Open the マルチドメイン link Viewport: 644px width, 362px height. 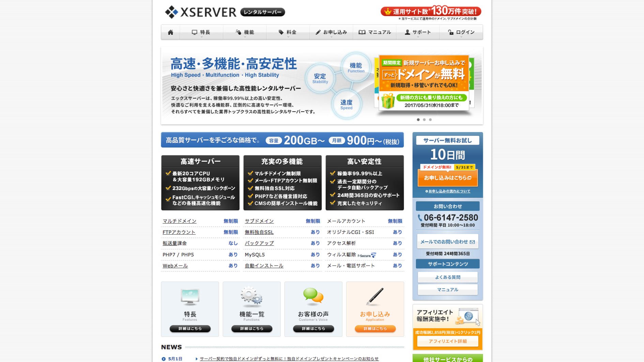point(179,221)
